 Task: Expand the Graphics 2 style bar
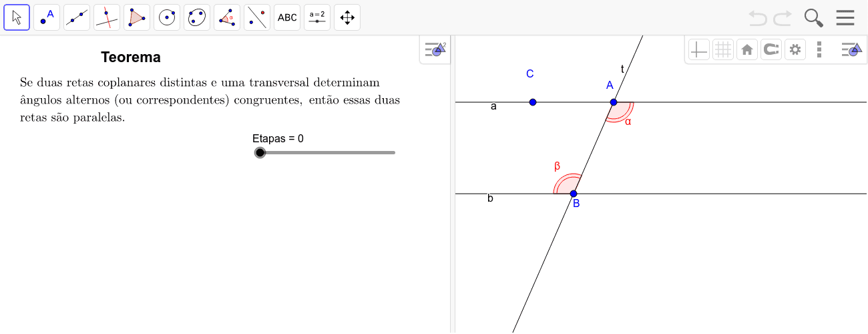click(x=435, y=49)
